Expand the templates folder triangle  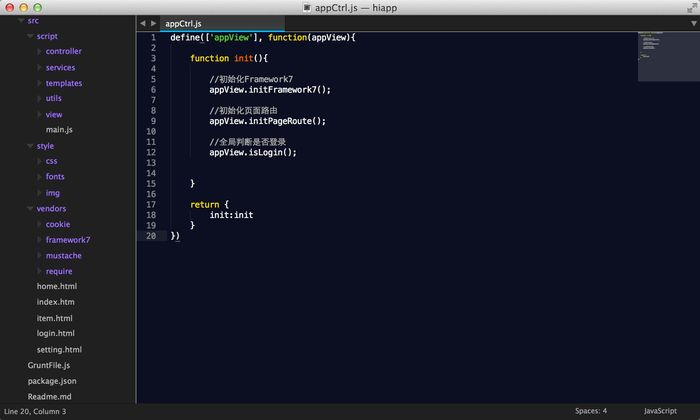pos(39,83)
